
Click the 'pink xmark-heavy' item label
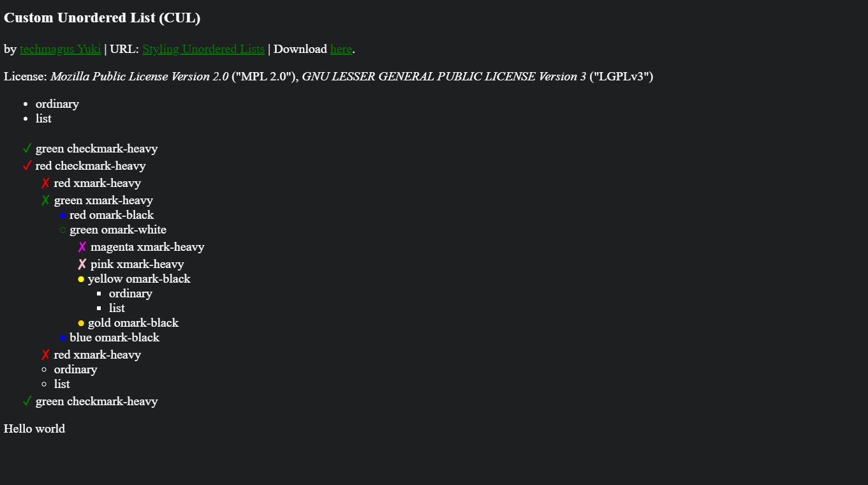pyautogui.click(x=137, y=264)
